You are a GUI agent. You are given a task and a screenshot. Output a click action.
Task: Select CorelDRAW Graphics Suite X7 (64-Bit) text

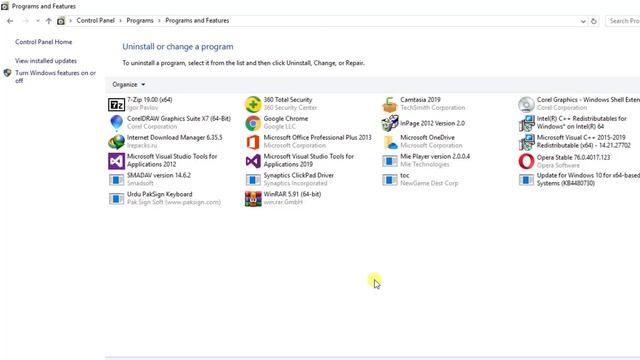coord(179,118)
